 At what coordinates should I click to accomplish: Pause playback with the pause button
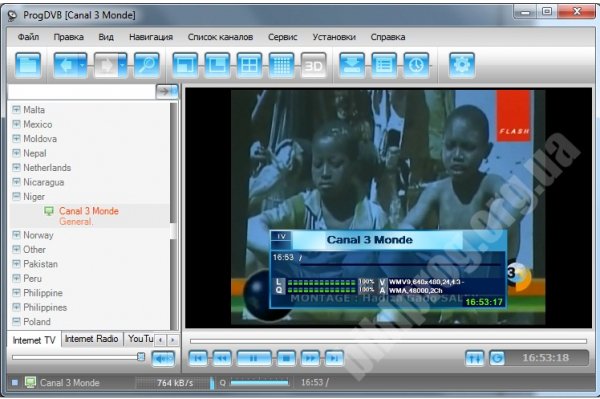pos(254,358)
